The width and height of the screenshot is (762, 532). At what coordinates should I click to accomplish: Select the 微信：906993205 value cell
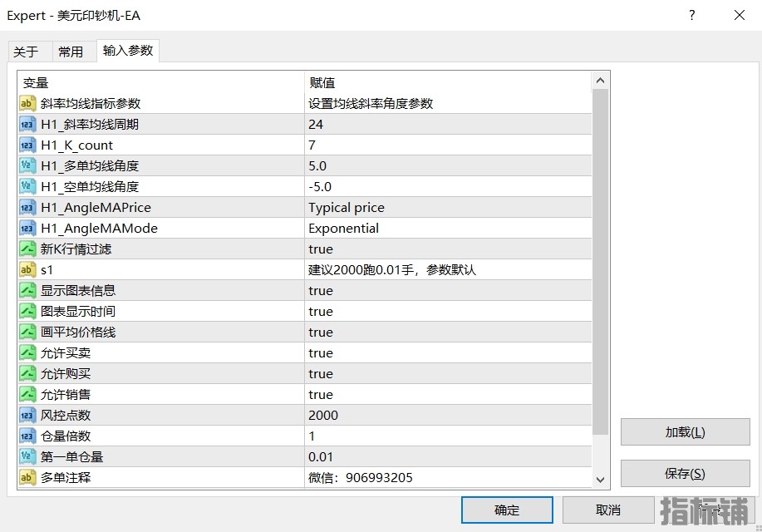click(x=448, y=478)
